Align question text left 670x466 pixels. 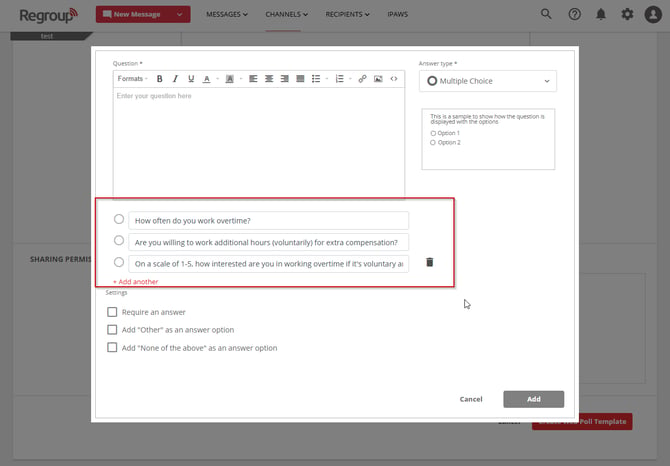tap(253, 79)
